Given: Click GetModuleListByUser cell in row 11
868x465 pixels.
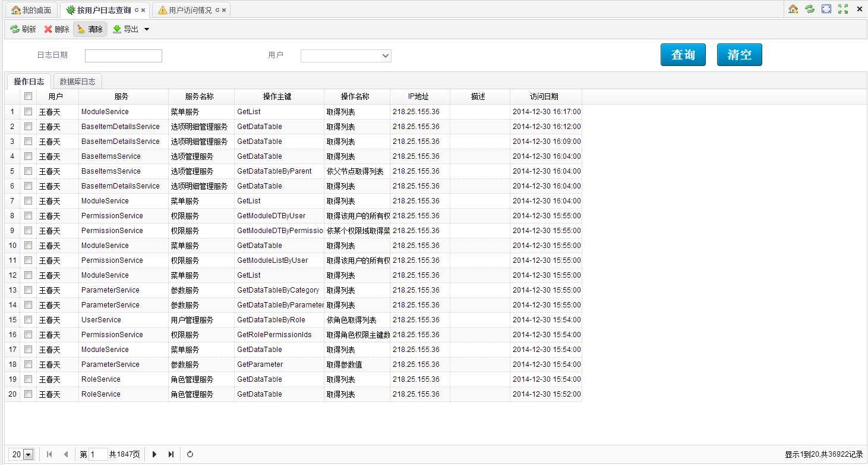Looking at the screenshot, I should point(279,260).
